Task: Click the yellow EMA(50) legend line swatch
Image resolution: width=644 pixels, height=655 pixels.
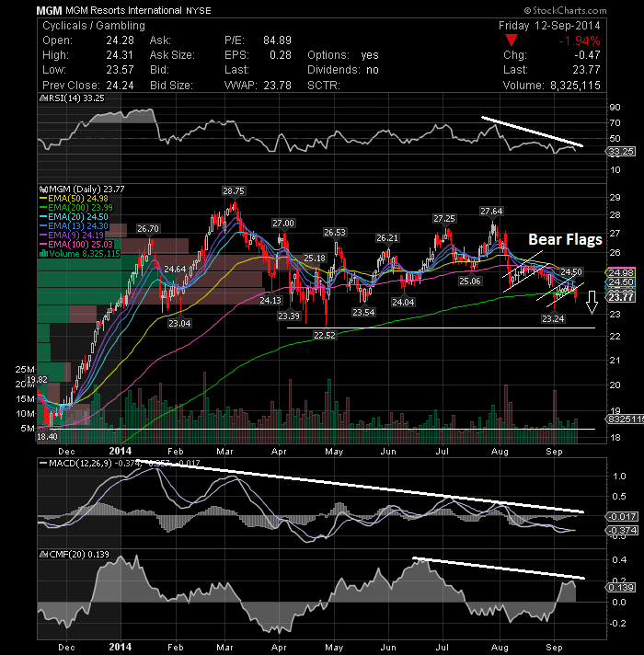Action: pyautogui.click(x=43, y=199)
